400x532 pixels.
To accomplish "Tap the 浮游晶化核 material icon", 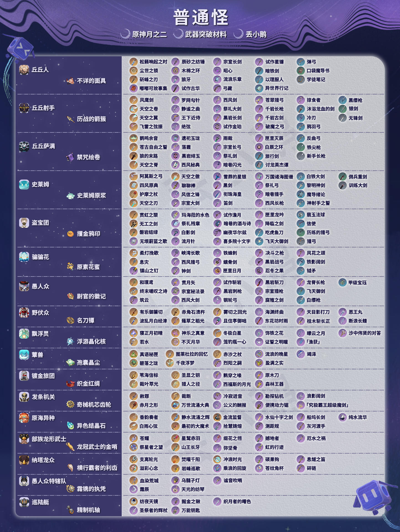I will [x=70, y=342].
